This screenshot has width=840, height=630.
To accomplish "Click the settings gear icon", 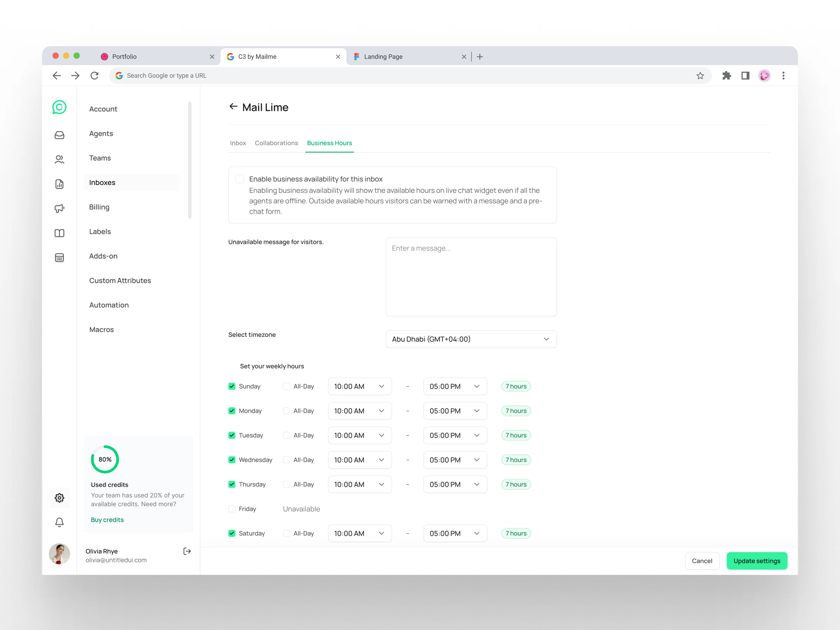I will 59,498.
